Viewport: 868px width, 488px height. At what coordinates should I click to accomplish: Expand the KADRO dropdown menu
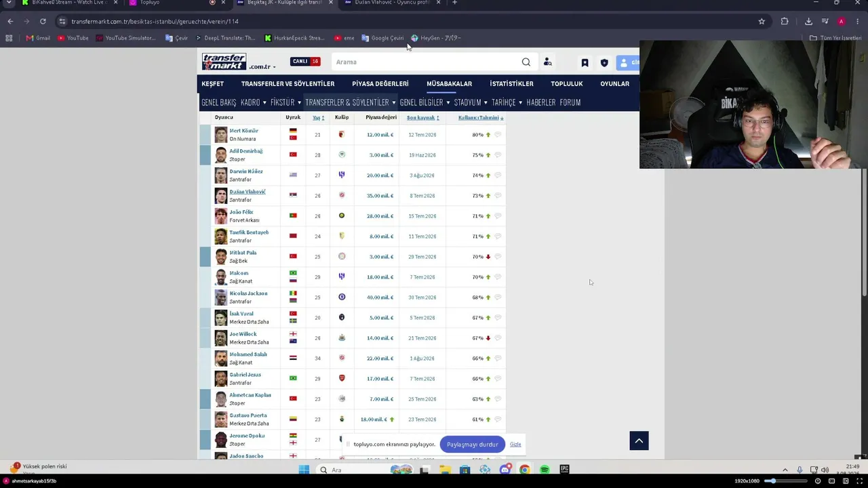tap(254, 102)
